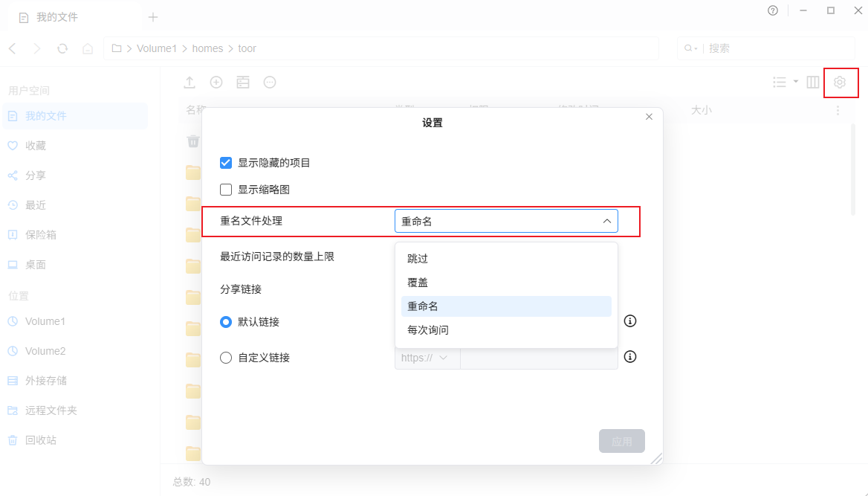Click the 应用 button

pyautogui.click(x=622, y=441)
